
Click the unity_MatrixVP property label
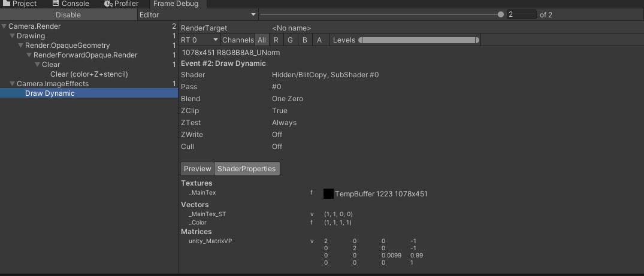tap(210, 241)
